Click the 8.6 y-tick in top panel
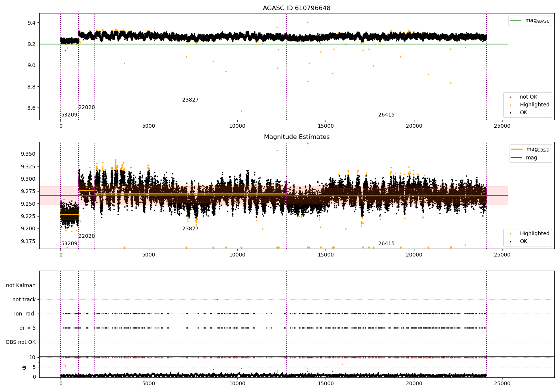Viewport: 560px width, 392px height. coord(32,108)
